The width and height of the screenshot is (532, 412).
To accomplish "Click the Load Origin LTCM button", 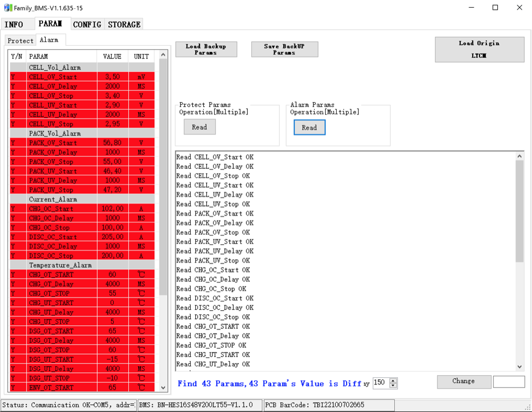I will pyautogui.click(x=480, y=49).
